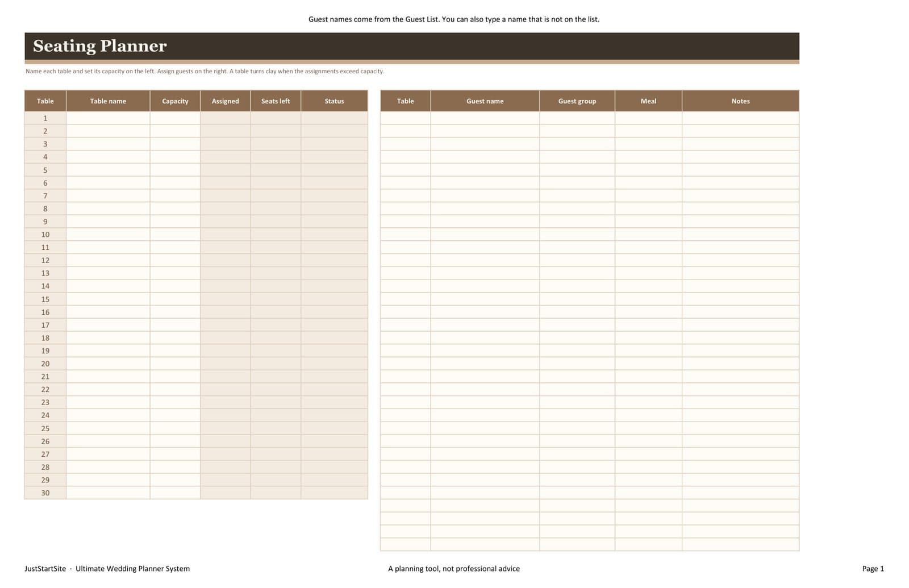Click the Assigned cell for table 27
Viewport: 909px width, 588px height.
click(225, 454)
